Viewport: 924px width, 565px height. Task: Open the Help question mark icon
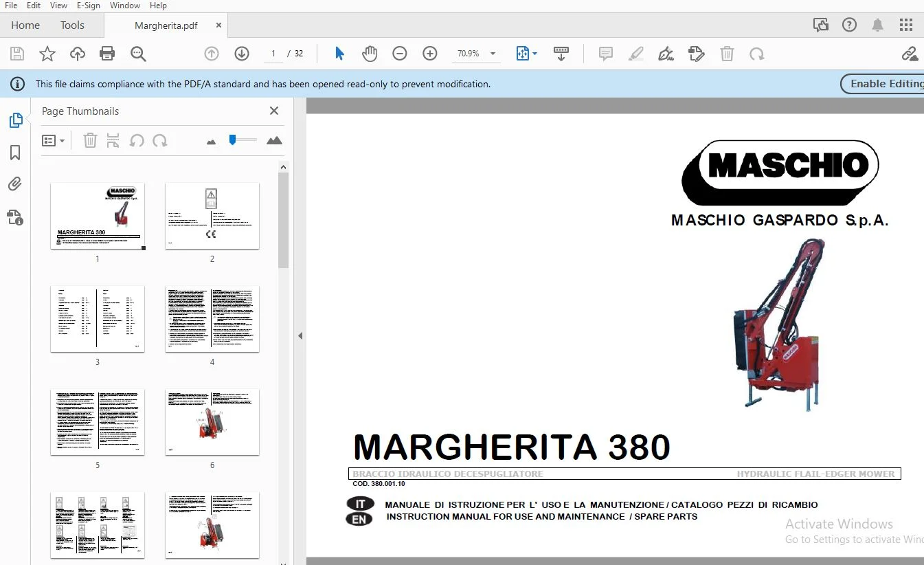(x=850, y=25)
